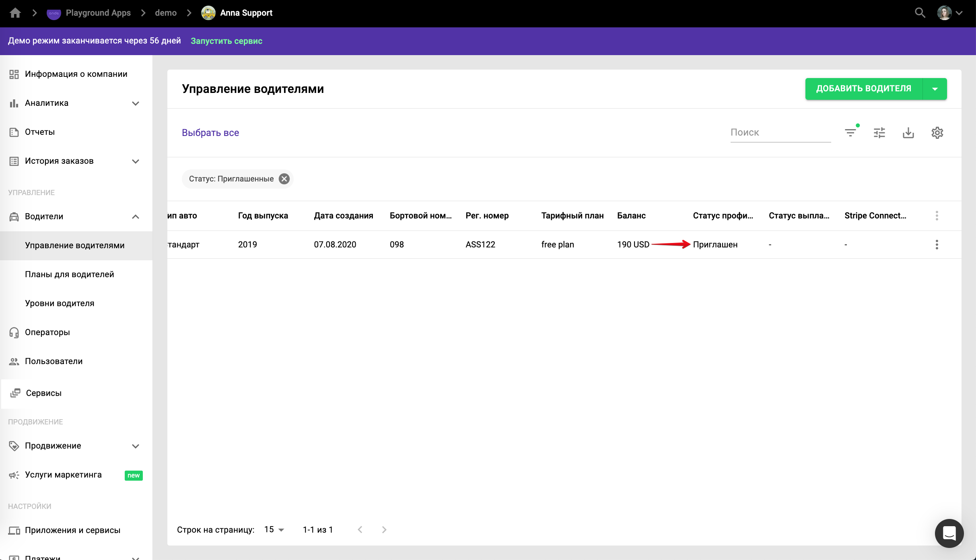This screenshot has height=560, width=976.
Task: Click the column sliders tune icon
Action: (879, 132)
